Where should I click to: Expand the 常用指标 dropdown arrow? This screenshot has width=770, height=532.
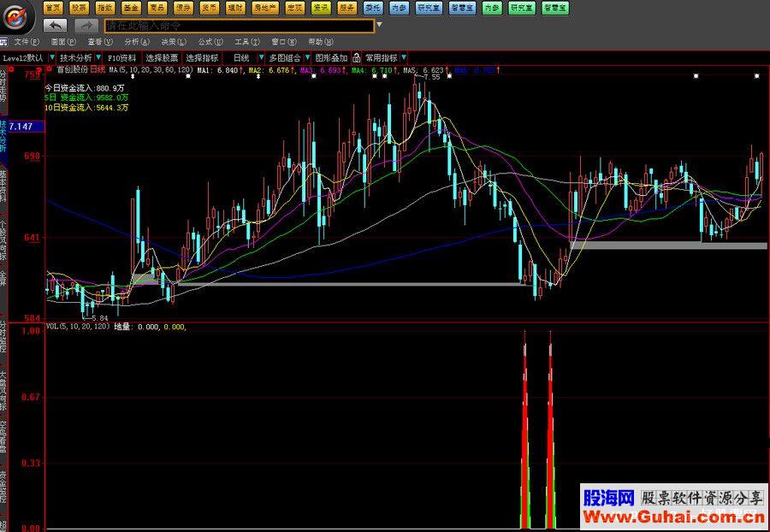point(404,57)
